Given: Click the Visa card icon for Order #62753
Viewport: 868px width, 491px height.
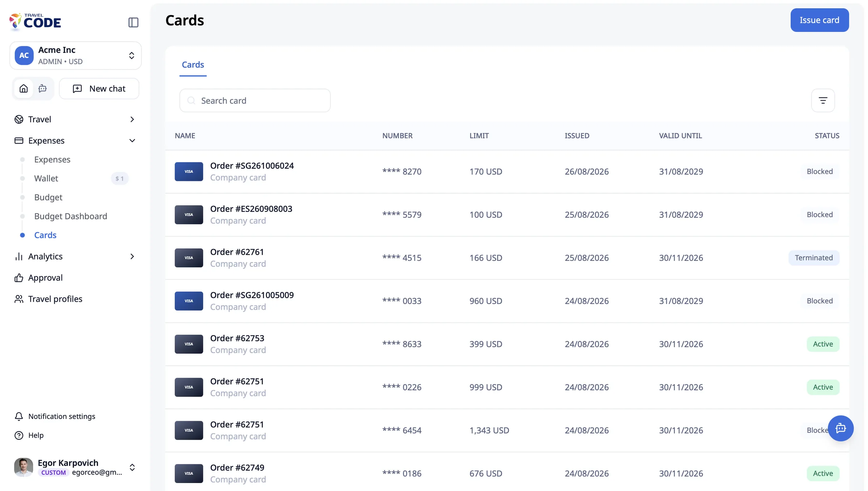Looking at the screenshot, I should click(x=189, y=344).
